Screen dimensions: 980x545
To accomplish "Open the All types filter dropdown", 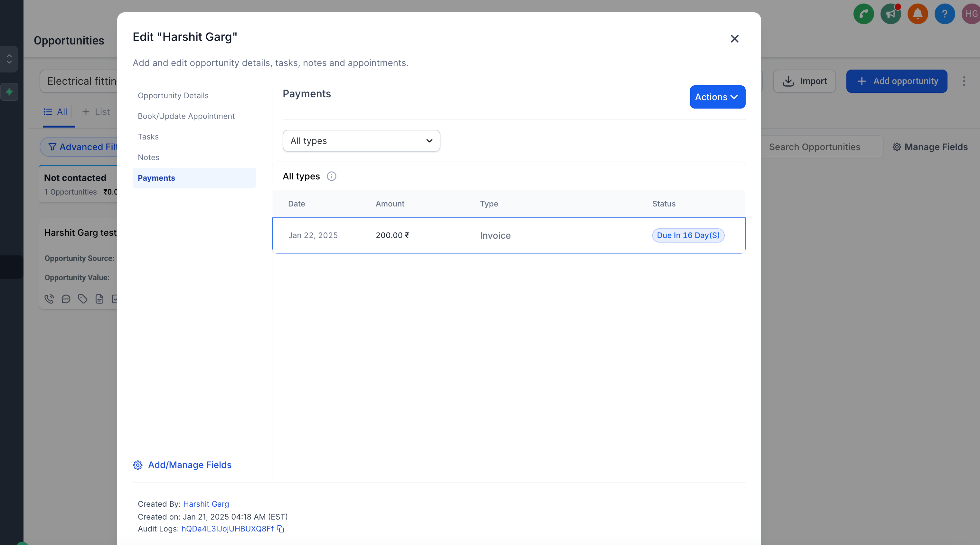I will pyautogui.click(x=361, y=141).
